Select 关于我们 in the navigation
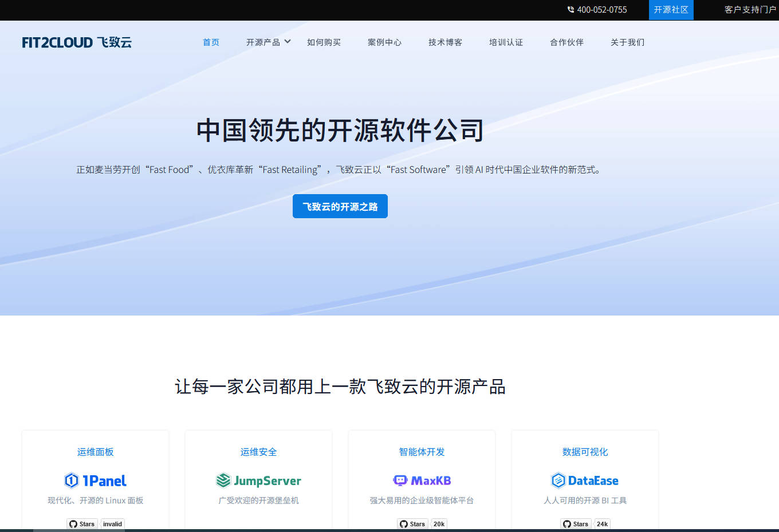This screenshot has height=532, width=779. [627, 42]
